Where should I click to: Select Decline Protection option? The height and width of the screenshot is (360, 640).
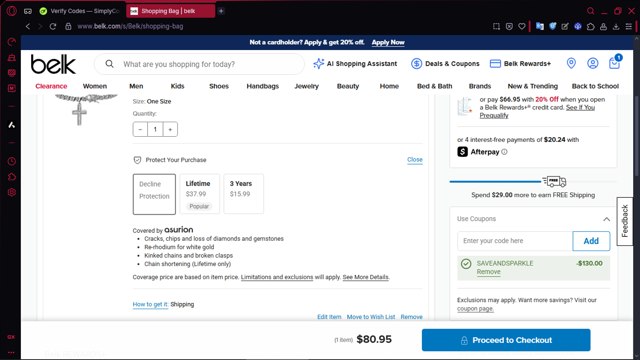click(154, 194)
